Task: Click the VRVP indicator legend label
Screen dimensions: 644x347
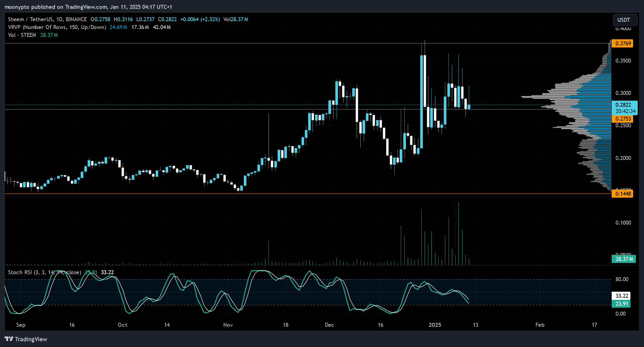Action: pos(57,27)
